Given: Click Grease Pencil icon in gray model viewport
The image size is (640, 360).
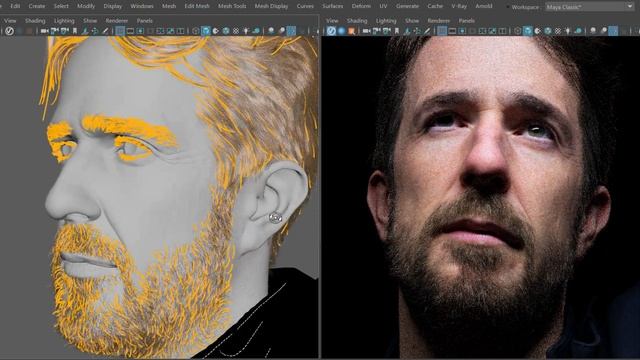Looking at the screenshot, I should coord(105,31).
